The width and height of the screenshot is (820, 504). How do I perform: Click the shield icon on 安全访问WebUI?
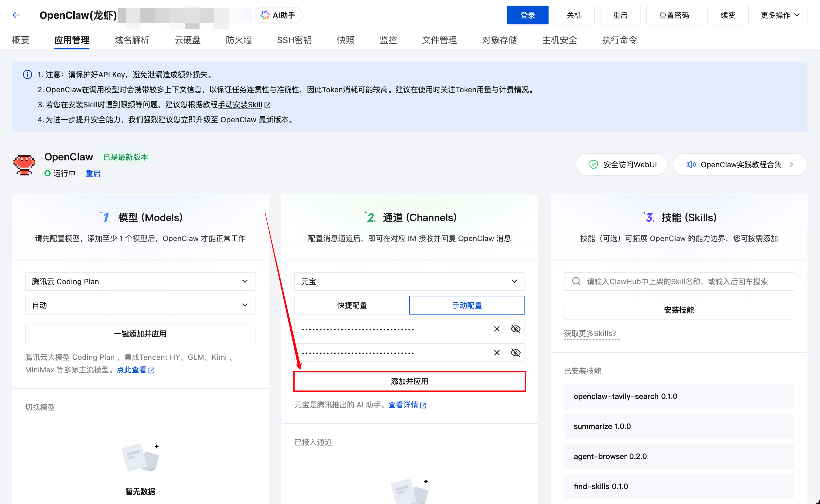pos(594,164)
